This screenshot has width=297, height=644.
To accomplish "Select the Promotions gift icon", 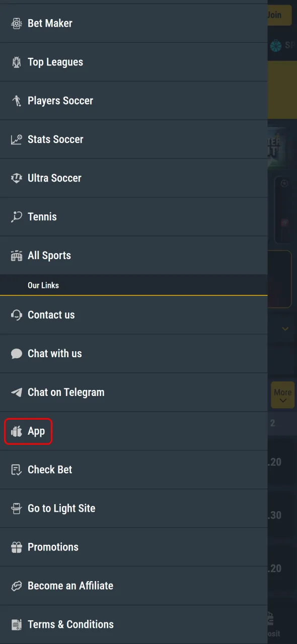I will pos(17,547).
